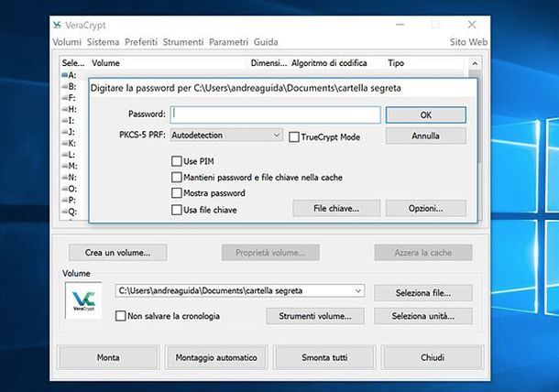This screenshot has height=392, width=559.
Task: Select drive J: in the drive list
Action: pos(69,132)
